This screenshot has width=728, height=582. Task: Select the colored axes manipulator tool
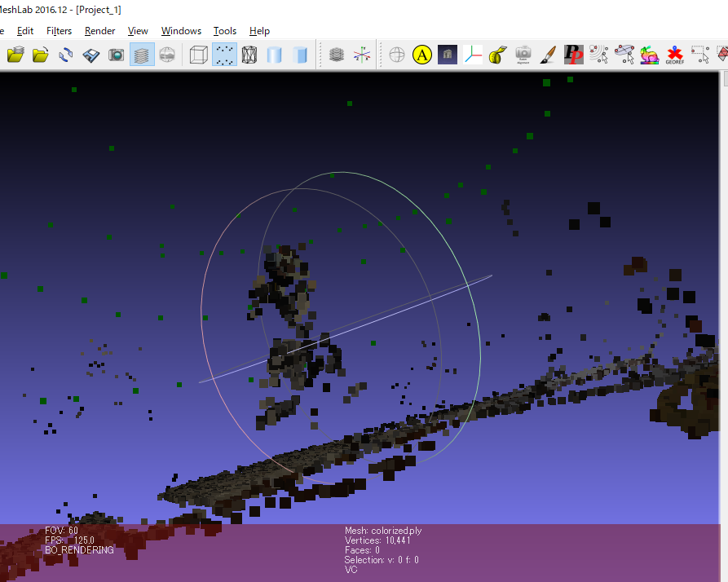(x=473, y=55)
